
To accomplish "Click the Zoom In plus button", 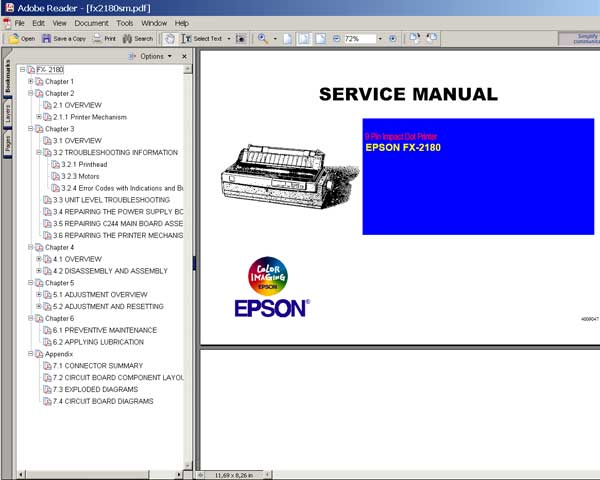I will pyautogui.click(x=393, y=39).
